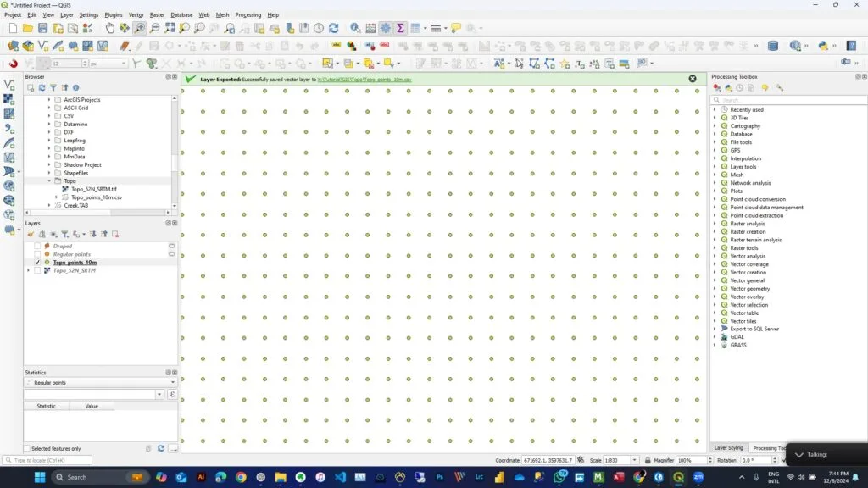
Task: Expand the Topo_52N_SRTM layer entry
Action: (x=27, y=270)
